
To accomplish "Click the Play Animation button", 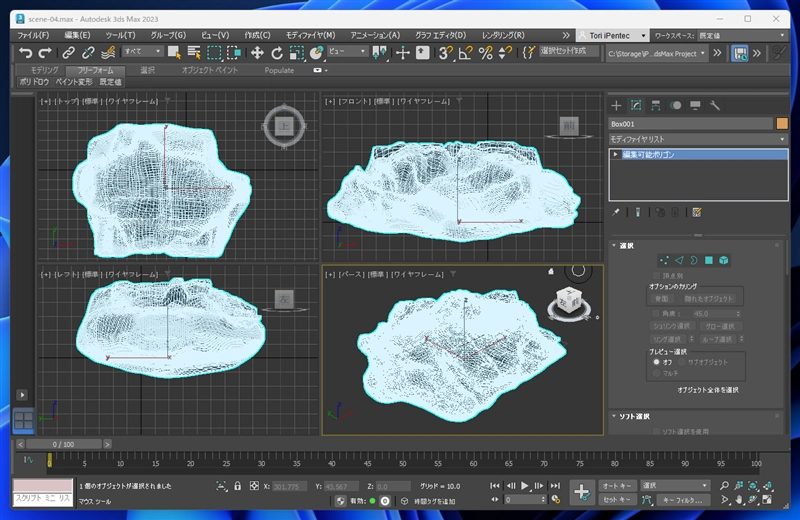I will point(524,486).
